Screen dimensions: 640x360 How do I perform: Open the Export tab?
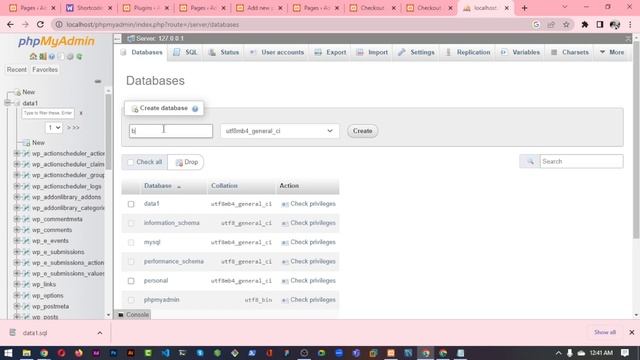point(331,52)
